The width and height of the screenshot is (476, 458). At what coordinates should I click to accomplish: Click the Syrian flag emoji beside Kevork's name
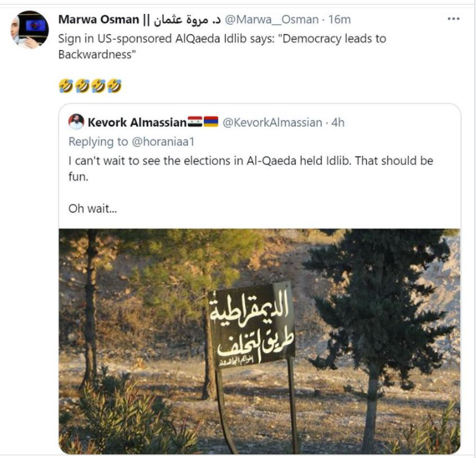point(195,122)
